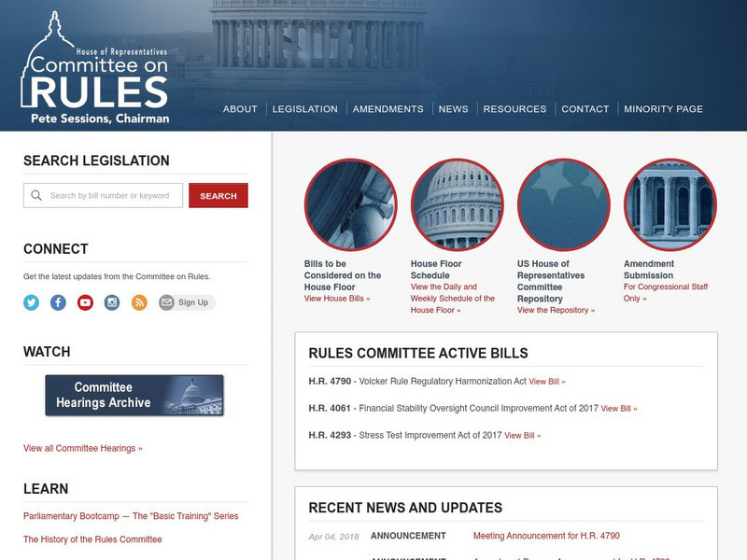
Task: Click the search magnifying glass icon
Action: point(36,195)
